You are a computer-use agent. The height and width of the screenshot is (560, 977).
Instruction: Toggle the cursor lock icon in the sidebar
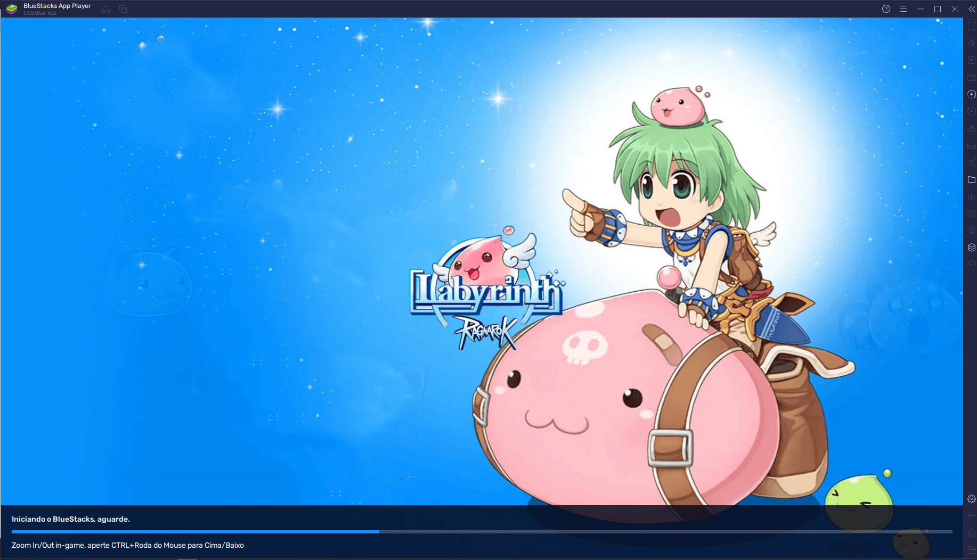tap(972, 60)
